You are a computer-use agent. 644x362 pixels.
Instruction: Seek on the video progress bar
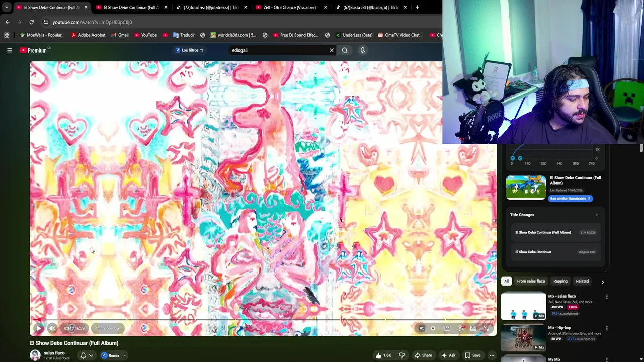263,319
